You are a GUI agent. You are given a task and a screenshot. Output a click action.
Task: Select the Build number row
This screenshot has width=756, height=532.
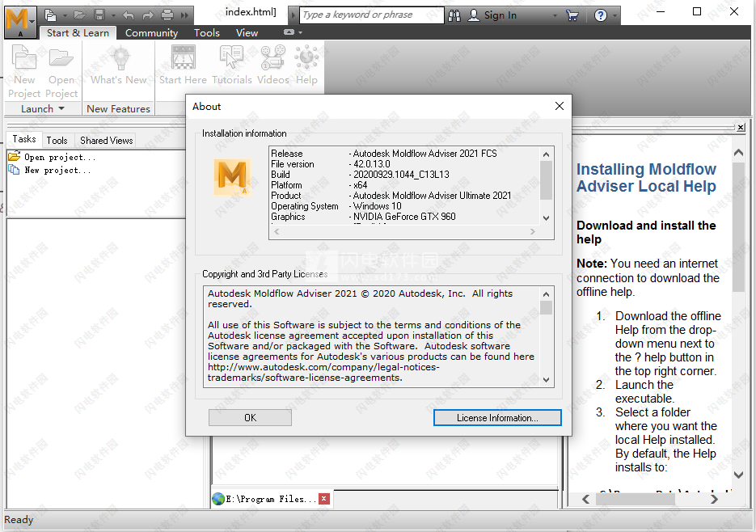point(360,174)
